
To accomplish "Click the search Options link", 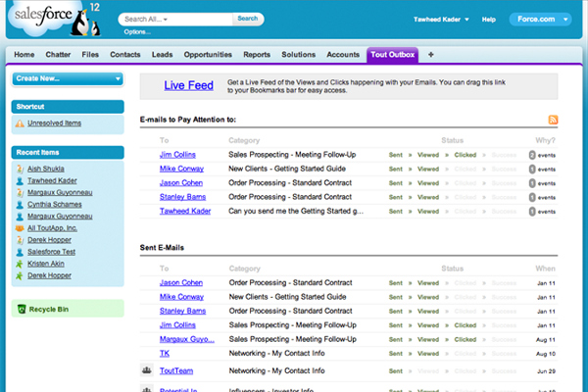I will pos(137,32).
